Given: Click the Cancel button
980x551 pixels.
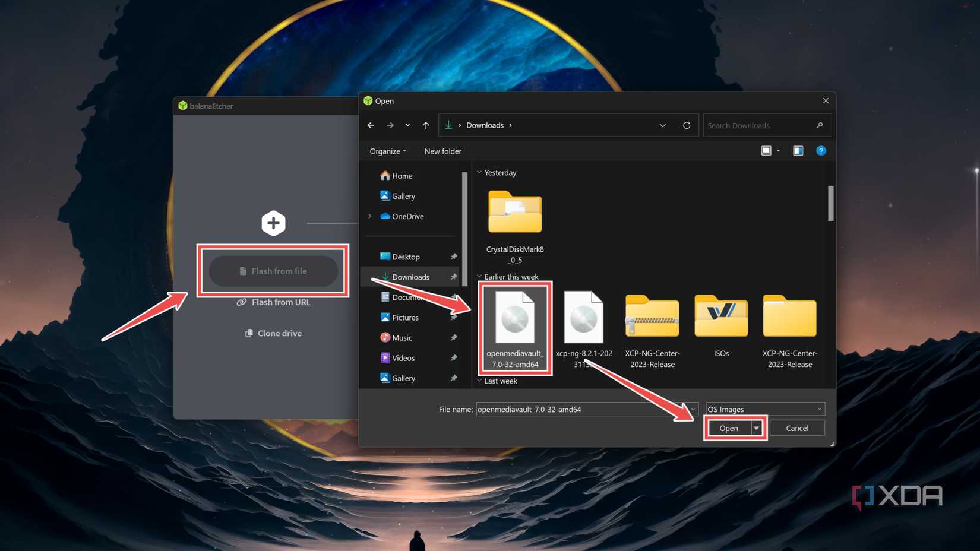Looking at the screenshot, I should pos(797,428).
